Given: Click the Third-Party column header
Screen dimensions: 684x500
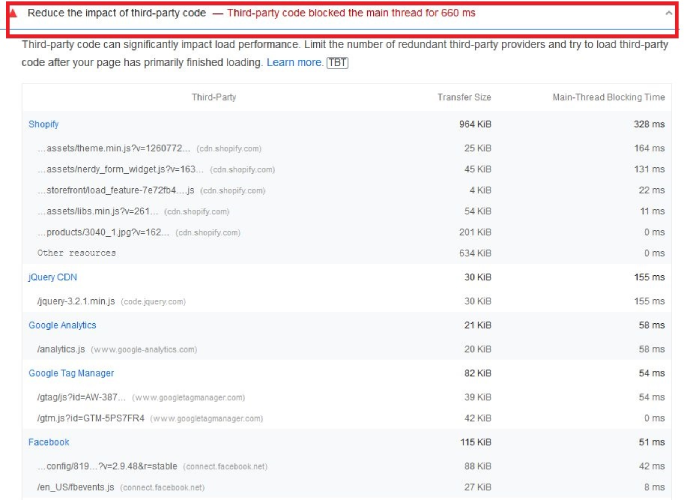Looking at the screenshot, I should 214,97.
